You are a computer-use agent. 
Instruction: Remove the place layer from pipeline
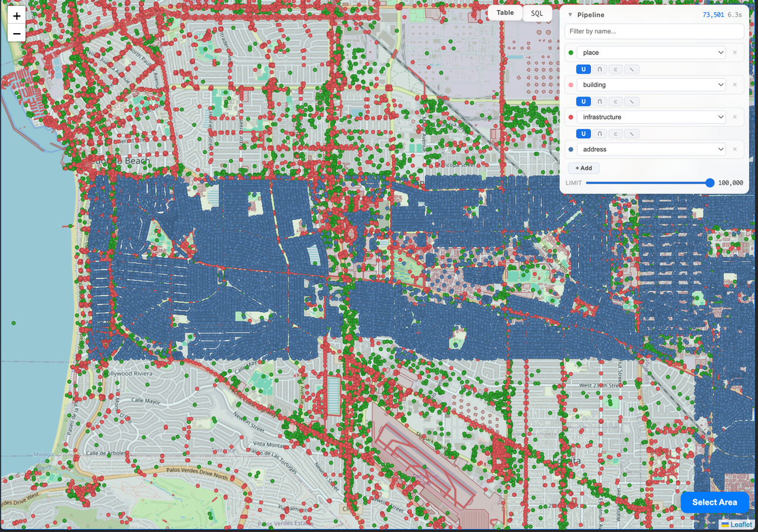[x=735, y=53]
